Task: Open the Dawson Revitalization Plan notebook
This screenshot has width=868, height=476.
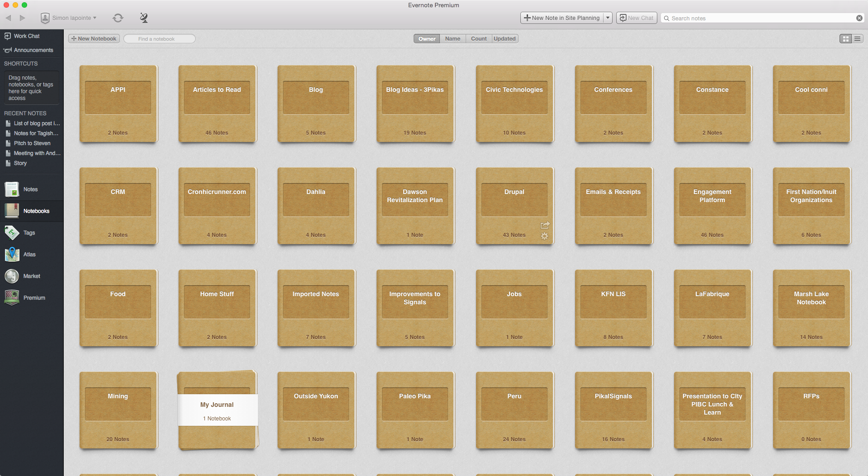Action: coord(415,206)
